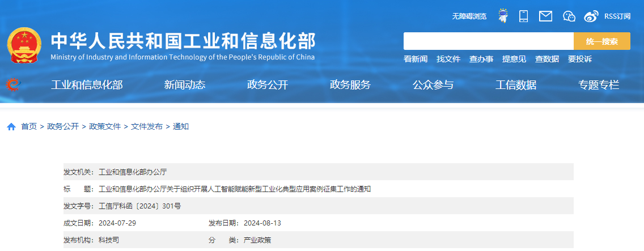644x251 pixels.
Task: Open the 政务公开 navigation menu
Action: click(268, 85)
